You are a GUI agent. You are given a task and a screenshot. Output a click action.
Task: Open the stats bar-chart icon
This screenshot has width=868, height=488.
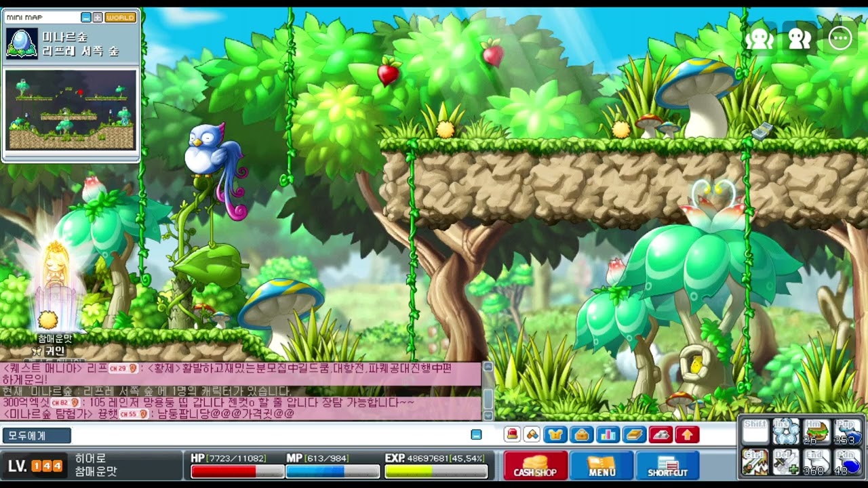pyautogui.click(x=608, y=434)
